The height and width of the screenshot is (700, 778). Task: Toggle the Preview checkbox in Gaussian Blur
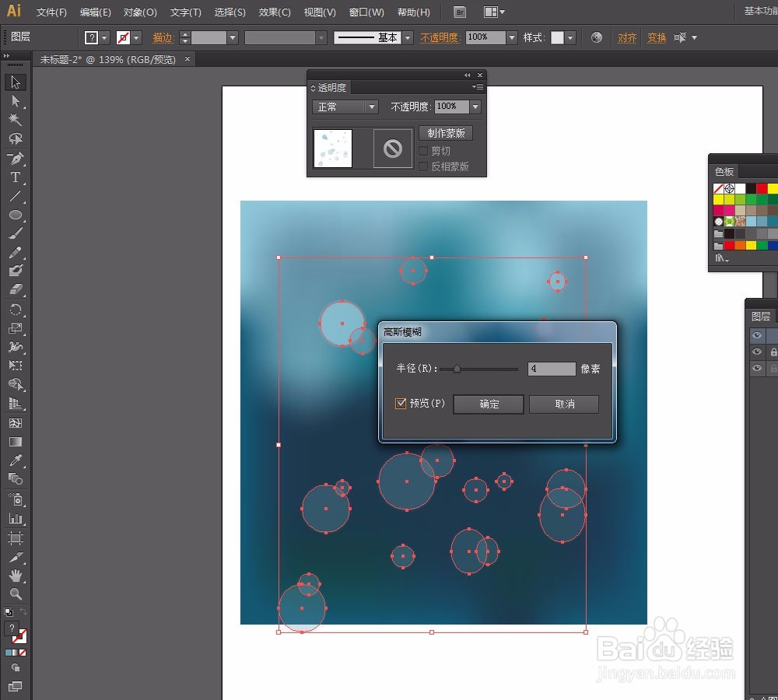click(401, 404)
